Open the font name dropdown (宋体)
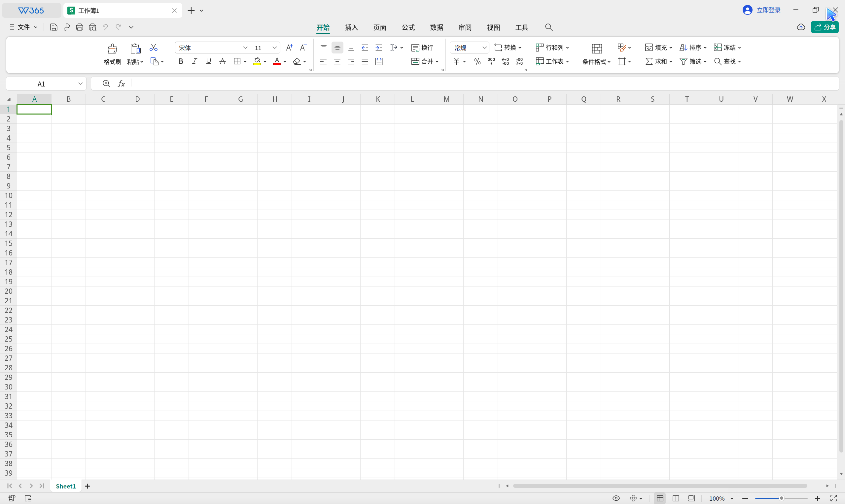Screen dimensions: 845x504 tap(245, 48)
